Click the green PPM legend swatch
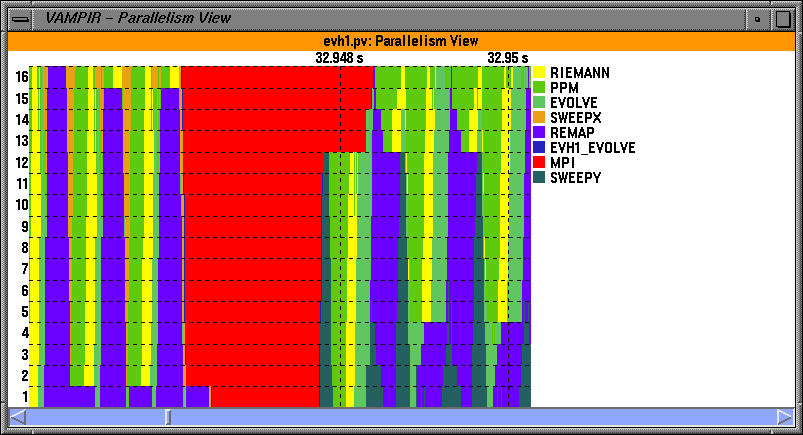The height and width of the screenshot is (435, 803). (x=539, y=87)
